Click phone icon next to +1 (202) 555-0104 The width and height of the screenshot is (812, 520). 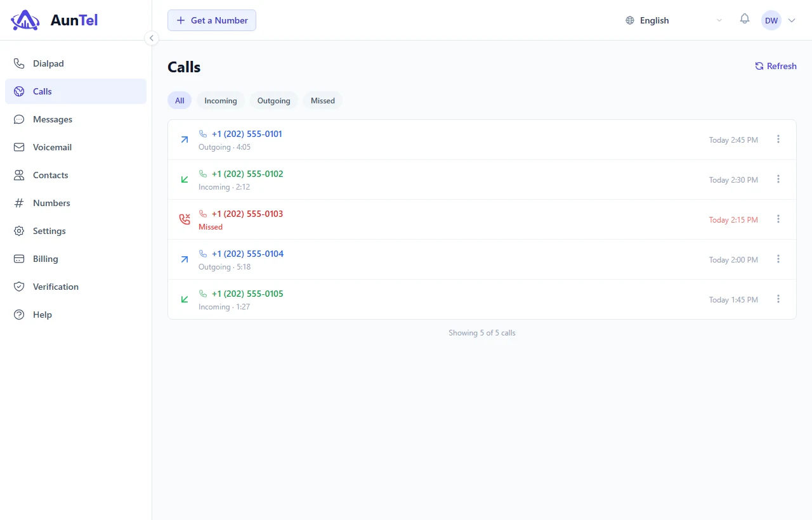point(203,254)
